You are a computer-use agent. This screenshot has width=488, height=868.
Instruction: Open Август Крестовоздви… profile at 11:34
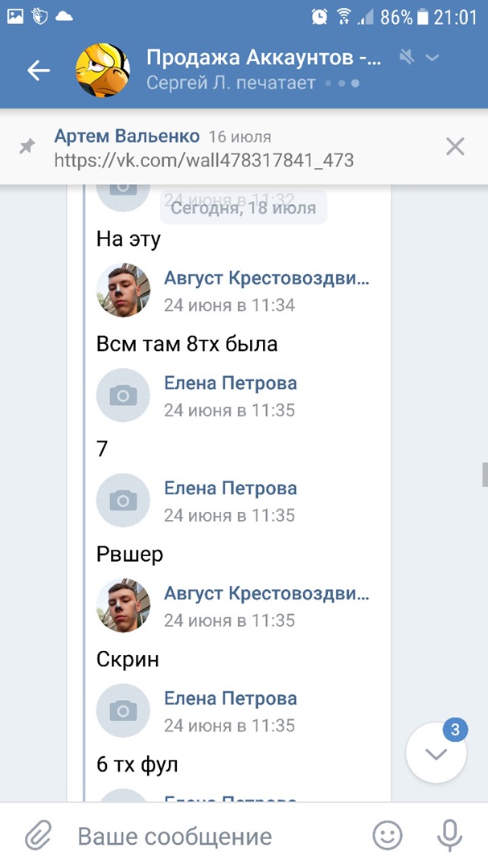267,278
